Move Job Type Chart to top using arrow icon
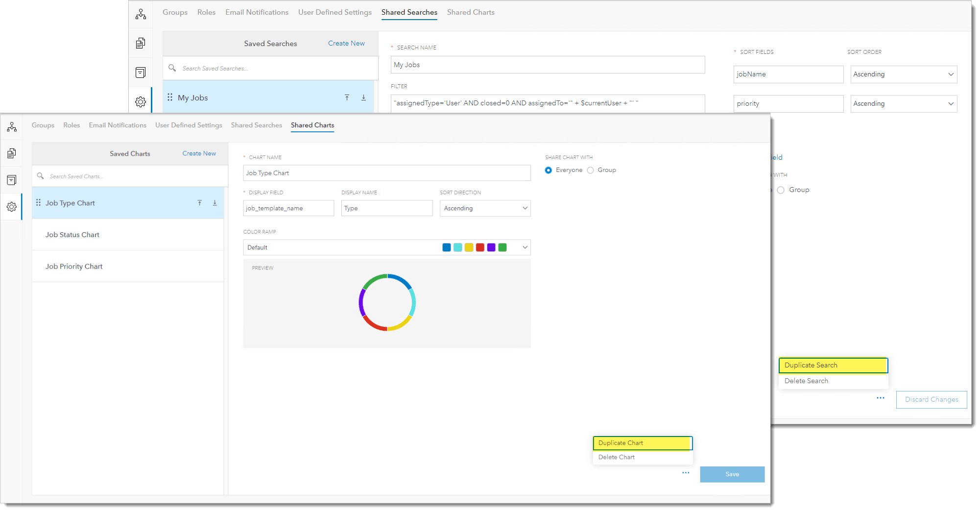This screenshot has width=980, height=511. (x=200, y=202)
